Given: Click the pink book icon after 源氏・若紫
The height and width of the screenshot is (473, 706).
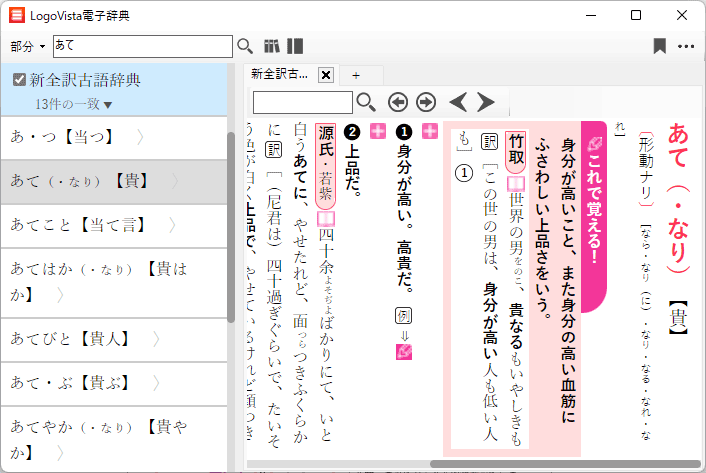Looking at the screenshot, I should (x=326, y=219).
